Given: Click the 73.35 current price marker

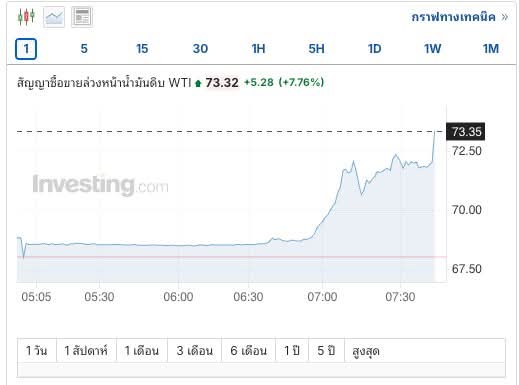Looking at the screenshot, I should point(465,132).
